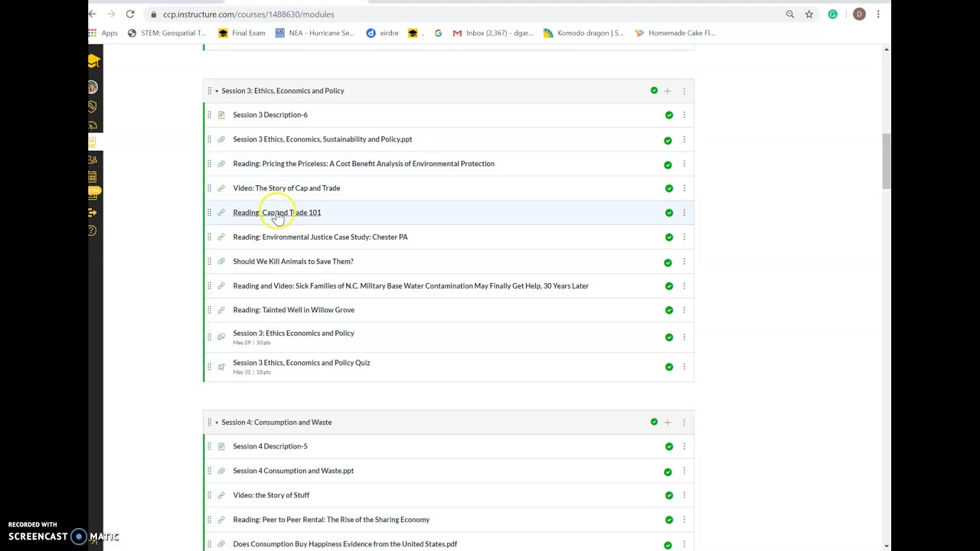Image resolution: width=980 pixels, height=551 pixels.
Task: Open Video: the Story of Stuff
Action: [271, 495]
